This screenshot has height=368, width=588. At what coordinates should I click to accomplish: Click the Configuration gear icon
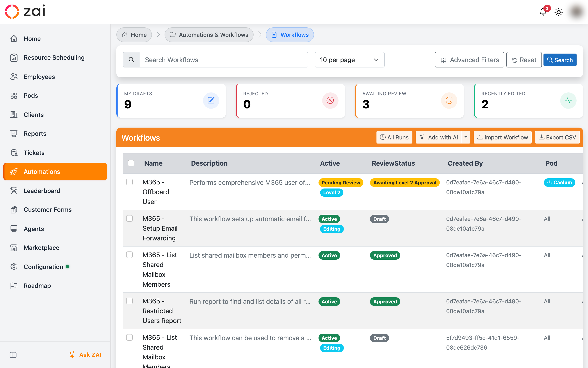coord(14,267)
